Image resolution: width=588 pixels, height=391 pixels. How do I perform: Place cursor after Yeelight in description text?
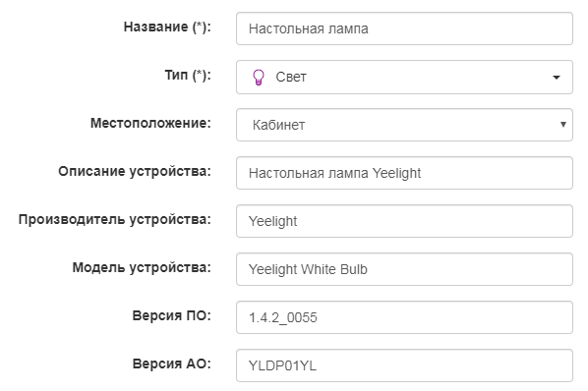click(x=422, y=174)
